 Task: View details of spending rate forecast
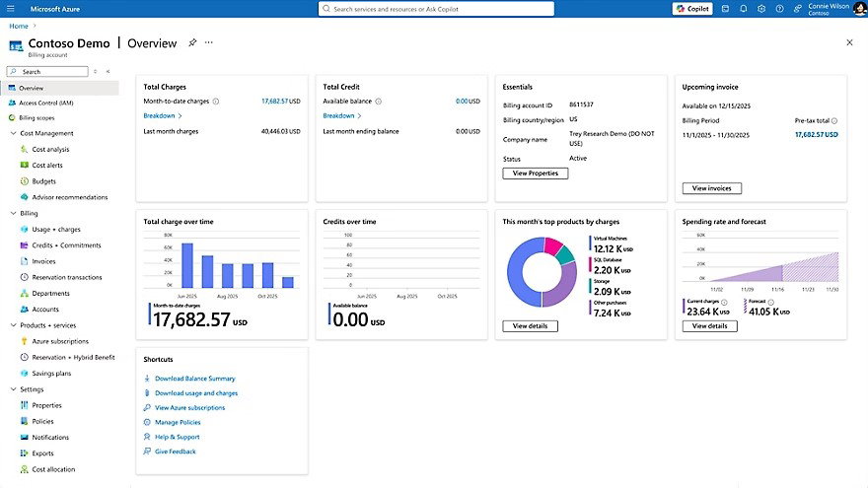709,326
